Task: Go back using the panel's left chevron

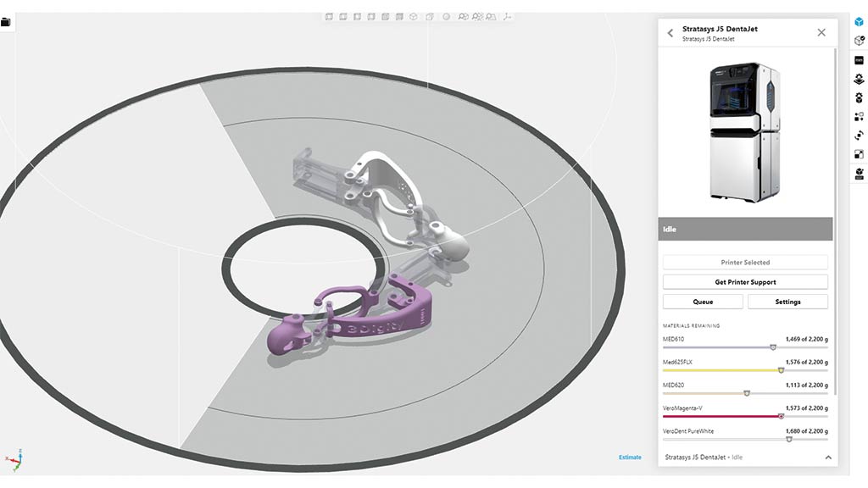Action: [670, 33]
